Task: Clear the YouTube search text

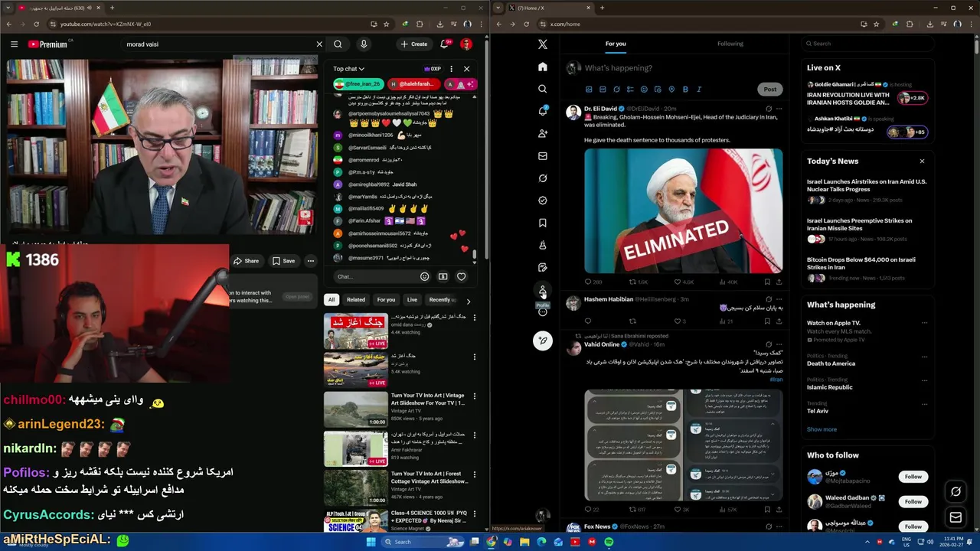Action: tap(319, 44)
